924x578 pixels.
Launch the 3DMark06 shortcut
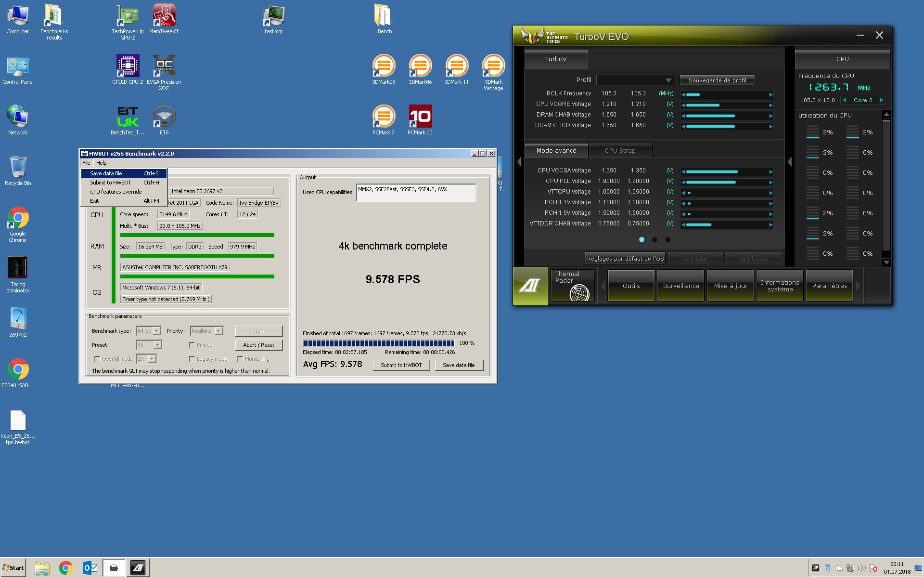tap(420, 70)
